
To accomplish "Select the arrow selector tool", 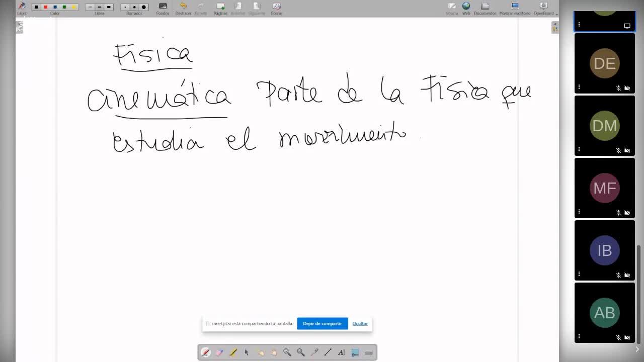I will pos(247,352).
